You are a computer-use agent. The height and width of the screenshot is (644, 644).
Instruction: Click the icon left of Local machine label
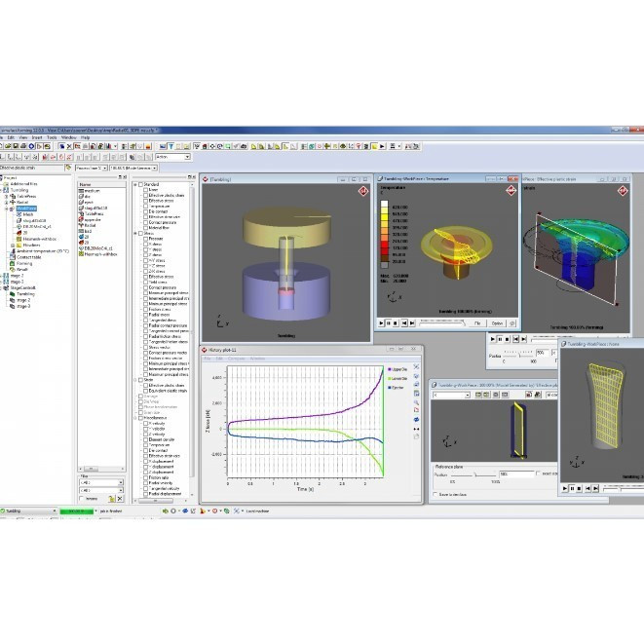[237, 511]
